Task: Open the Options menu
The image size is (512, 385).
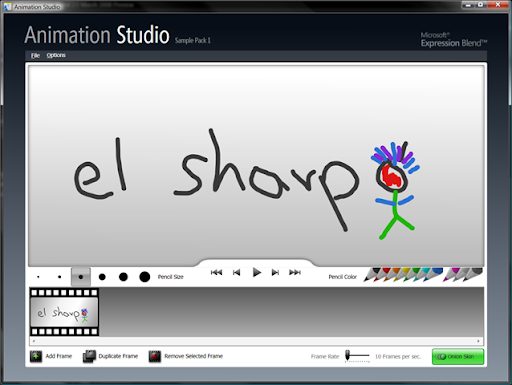Action: coord(56,55)
